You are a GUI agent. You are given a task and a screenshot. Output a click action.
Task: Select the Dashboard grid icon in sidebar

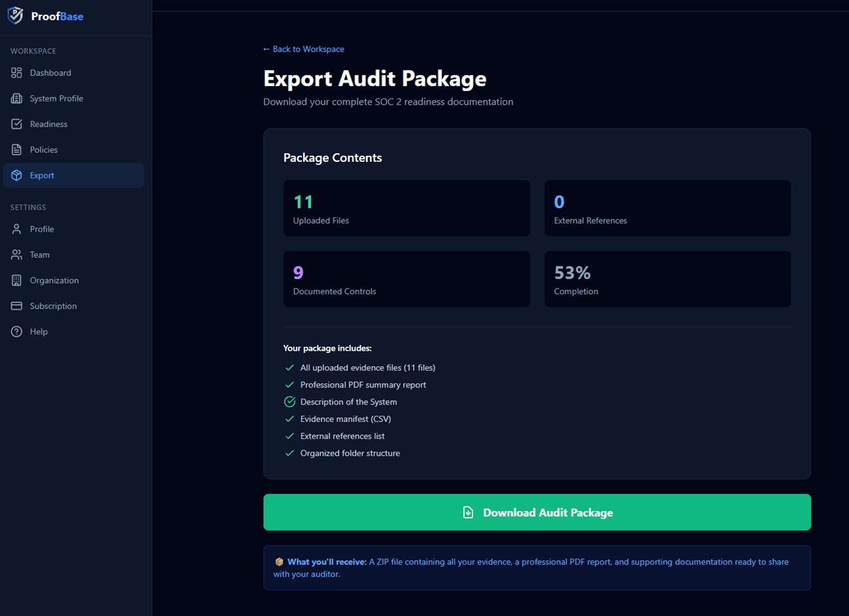(17, 72)
